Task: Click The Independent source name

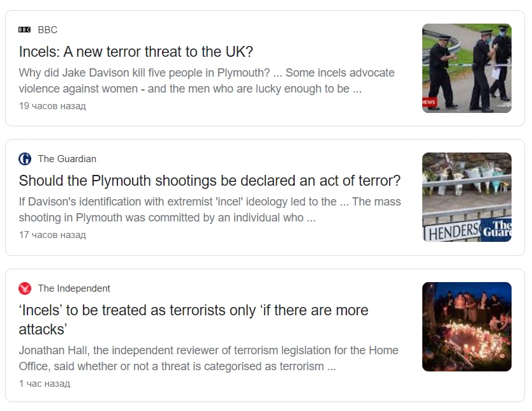Action: [74, 288]
